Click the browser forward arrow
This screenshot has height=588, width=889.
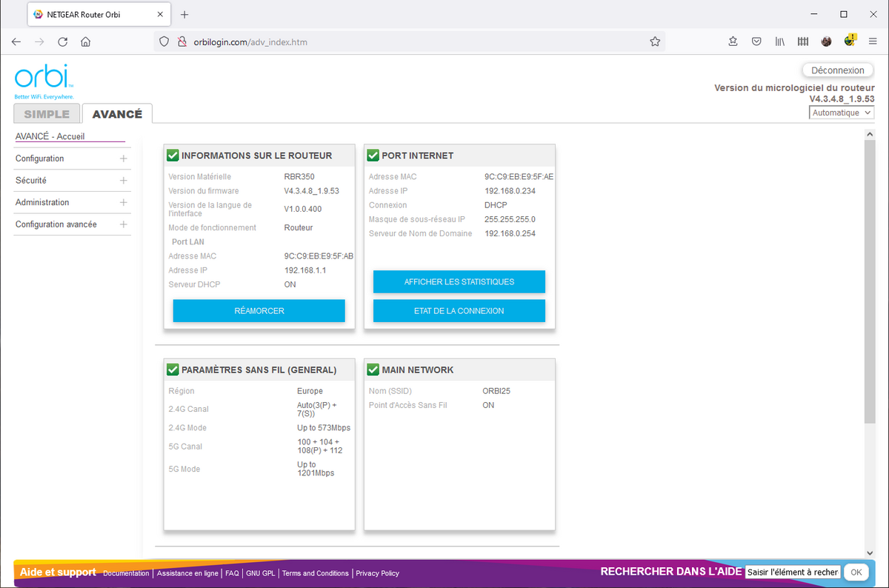click(x=39, y=42)
